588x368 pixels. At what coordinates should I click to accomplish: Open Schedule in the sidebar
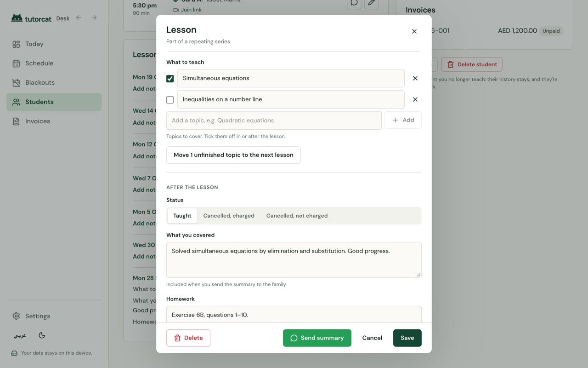(54, 63)
